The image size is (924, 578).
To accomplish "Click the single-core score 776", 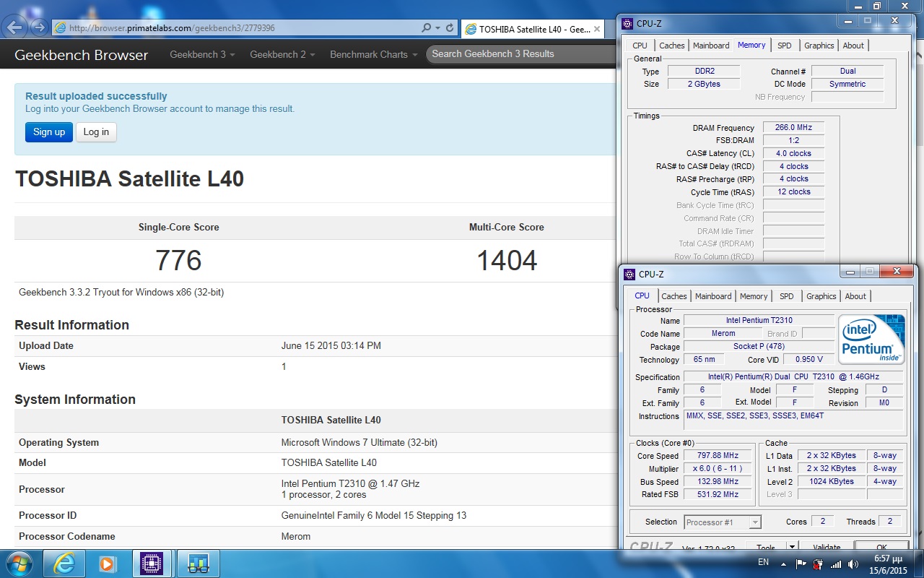I will [x=178, y=260].
